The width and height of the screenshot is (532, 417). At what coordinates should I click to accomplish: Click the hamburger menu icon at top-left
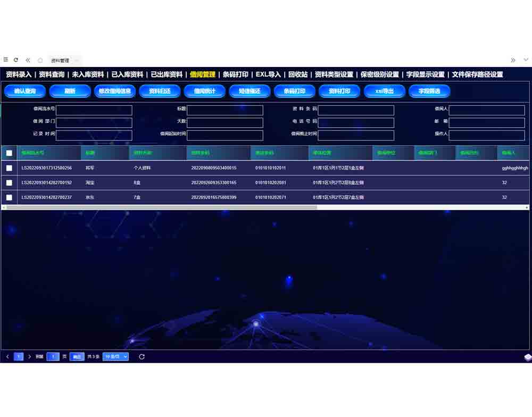(6, 60)
